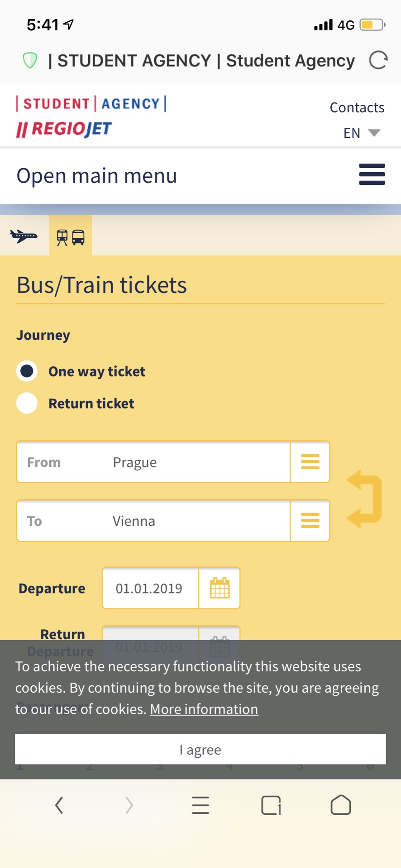
Task: Tap the green shield security icon
Action: (x=30, y=61)
